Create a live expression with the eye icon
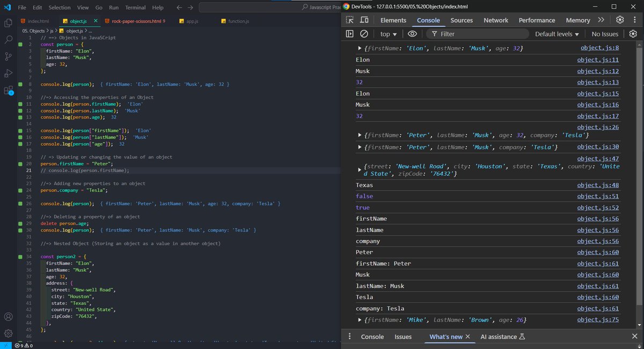Screen dimensions: 644x349 412,34
